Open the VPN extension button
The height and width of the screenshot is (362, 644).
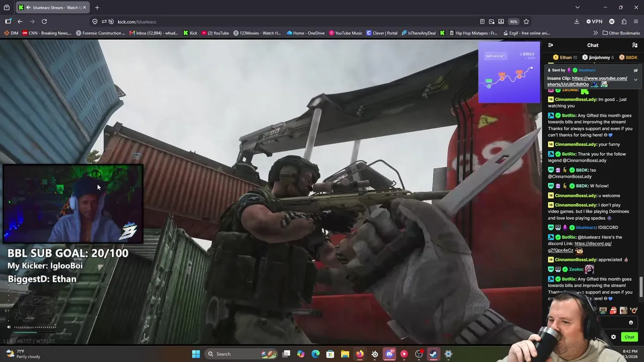coord(594,22)
